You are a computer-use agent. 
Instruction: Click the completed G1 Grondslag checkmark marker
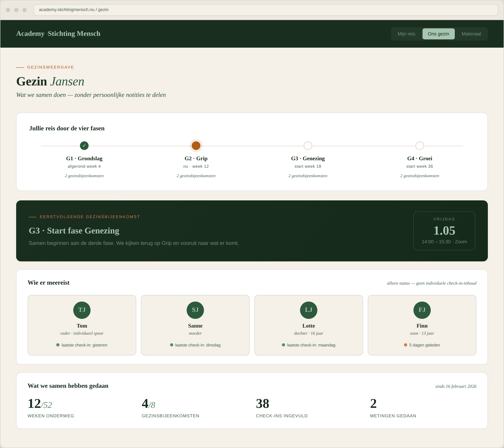tap(84, 146)
